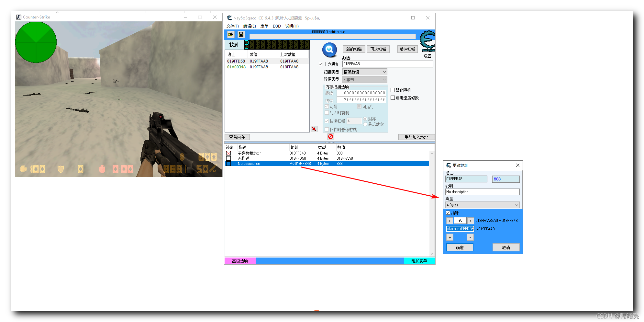Image resolution: width=644 pixels, height=322 pixels.
Task: Select found address 019FFD58 row
Action: tap(267, 61)
